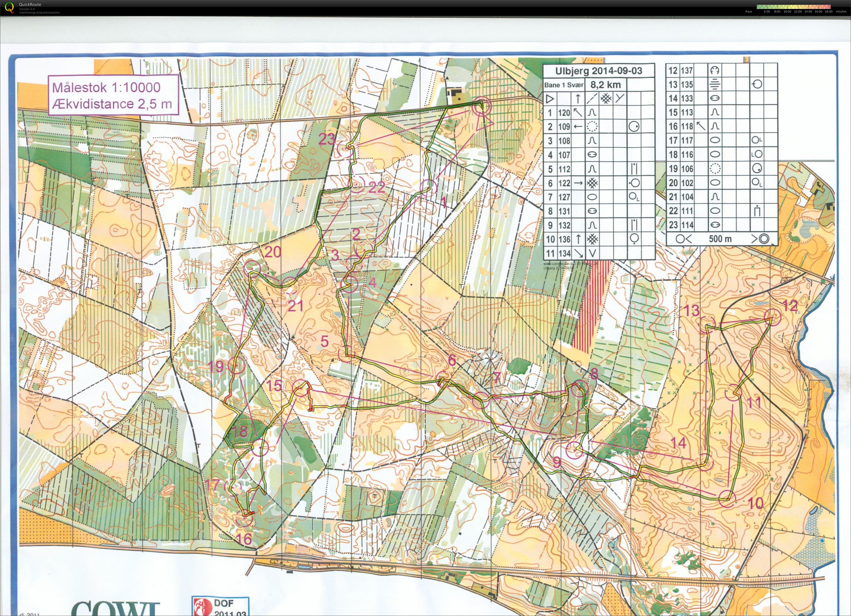
Task: Open the matstroeng.se/quickroute/en link
Action: point(39,12)
